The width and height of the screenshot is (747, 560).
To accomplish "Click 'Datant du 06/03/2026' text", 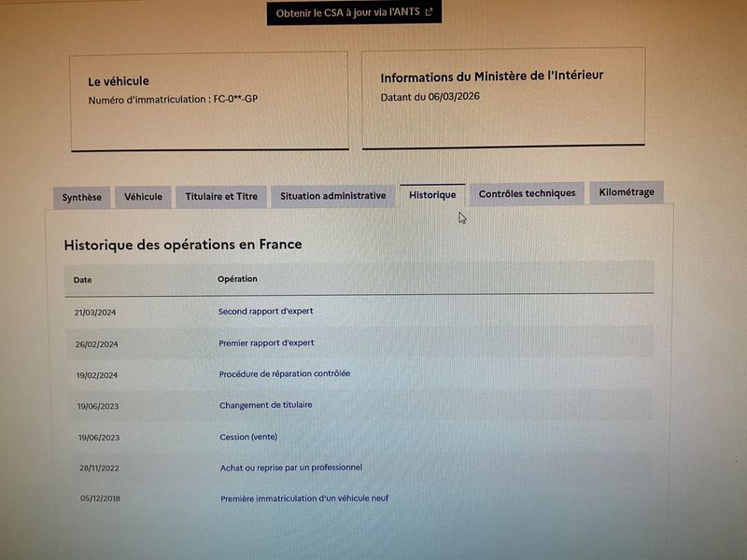I will tap(430, 97).
